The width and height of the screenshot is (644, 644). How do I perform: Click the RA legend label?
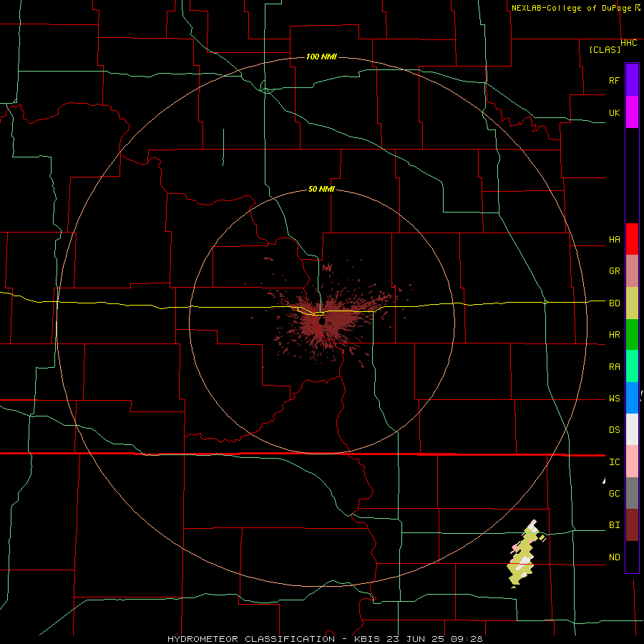click(x=614, y=366)
